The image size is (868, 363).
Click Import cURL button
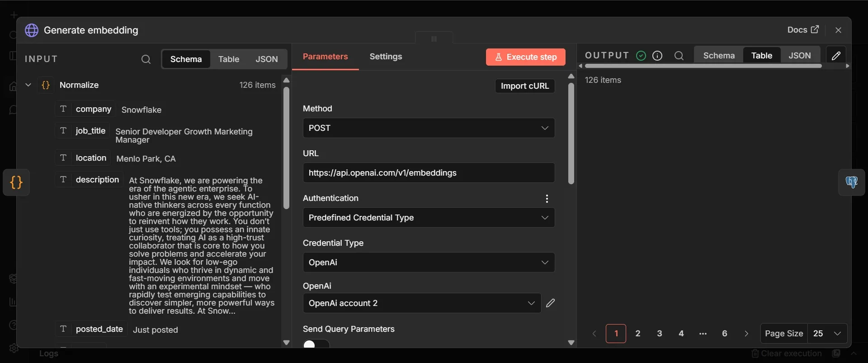(x=525, y=86)
